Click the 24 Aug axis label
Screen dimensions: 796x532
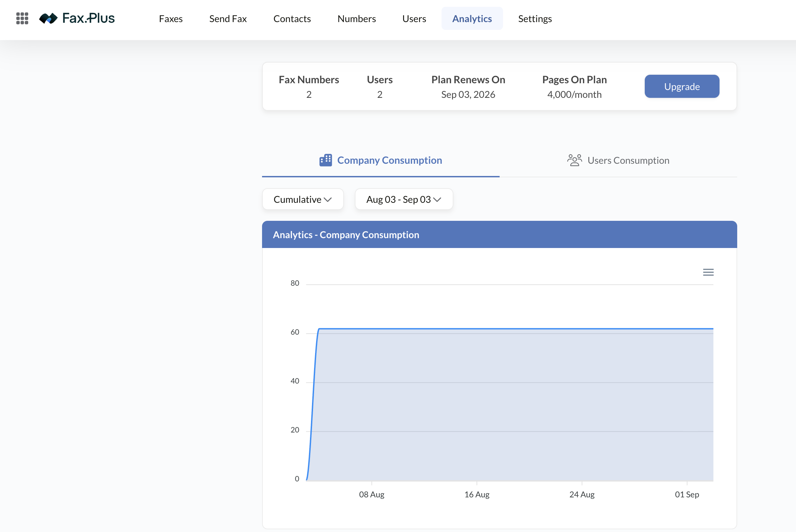[x=582, y=495]
